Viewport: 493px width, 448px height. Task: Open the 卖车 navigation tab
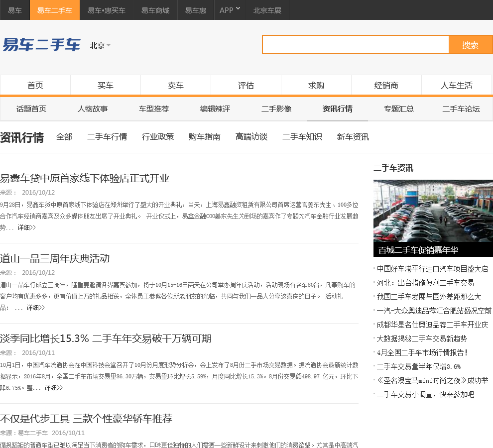(x=175, y=85)
